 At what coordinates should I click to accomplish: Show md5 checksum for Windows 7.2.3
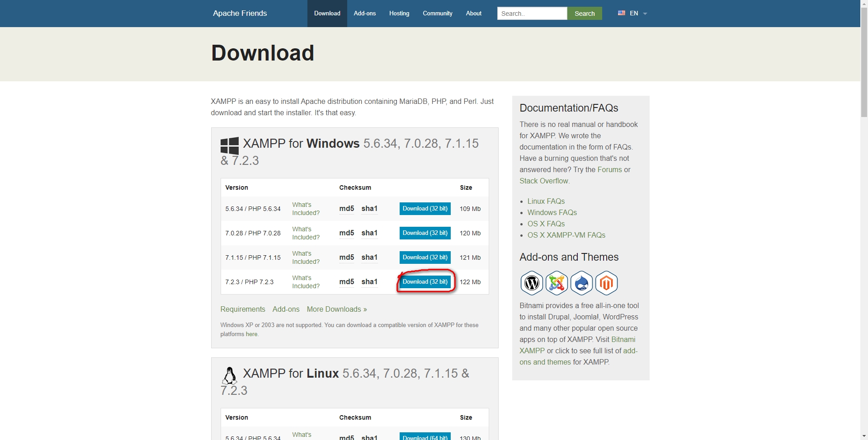coord(347,282)
